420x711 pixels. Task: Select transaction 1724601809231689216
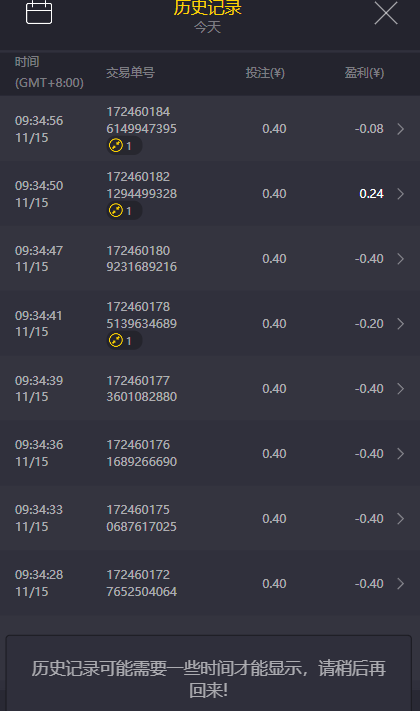coord(142,258)
